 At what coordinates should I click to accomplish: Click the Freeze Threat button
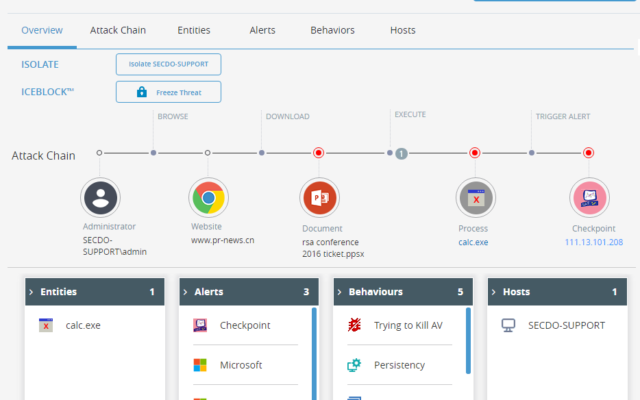(169, 92)
